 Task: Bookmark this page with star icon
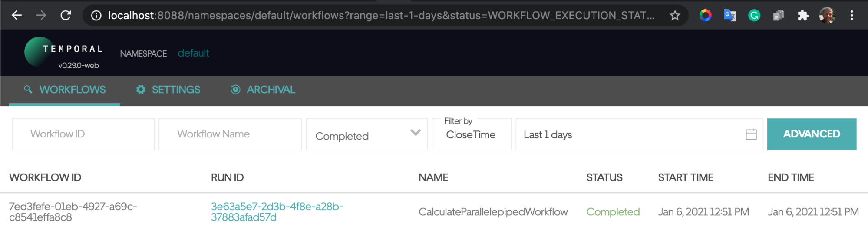(675, 16)
